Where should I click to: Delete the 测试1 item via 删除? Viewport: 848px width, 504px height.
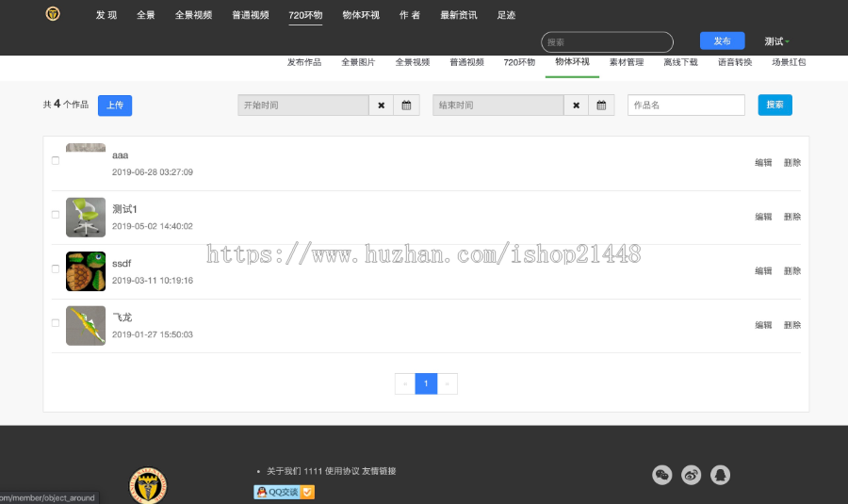click(x=792, y=217)
